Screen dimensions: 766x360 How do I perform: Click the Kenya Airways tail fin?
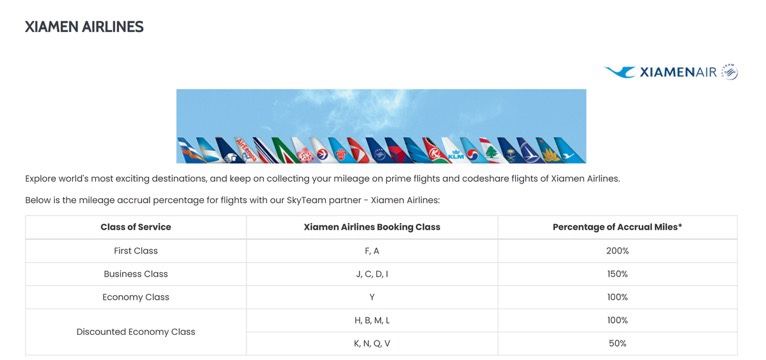(x=435, y=150)
